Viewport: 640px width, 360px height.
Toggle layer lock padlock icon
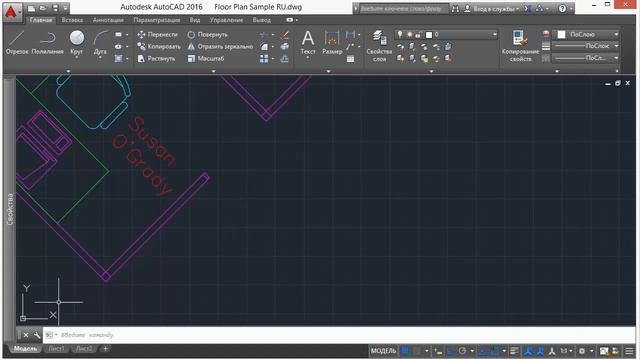(x=418, y=35)
